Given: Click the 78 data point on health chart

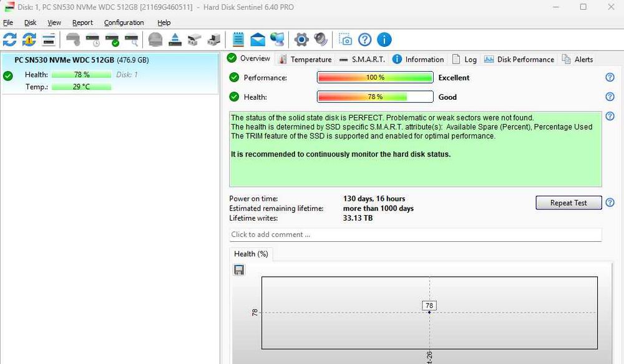Looking at the screenshot, I should (x=429, y=312).
